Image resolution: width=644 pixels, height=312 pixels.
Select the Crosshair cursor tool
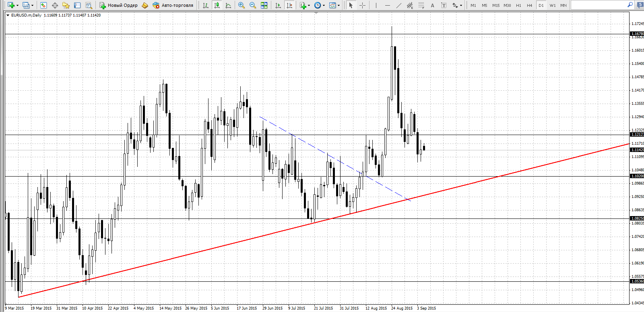coord(362,5)
